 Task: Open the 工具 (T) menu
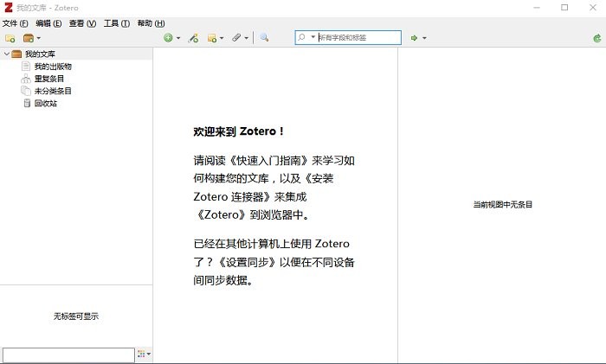point(116,23)
